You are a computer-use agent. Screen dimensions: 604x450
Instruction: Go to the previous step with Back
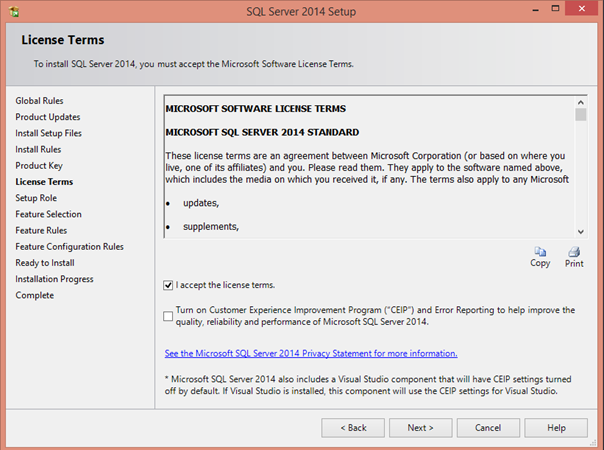pos(353,428)
